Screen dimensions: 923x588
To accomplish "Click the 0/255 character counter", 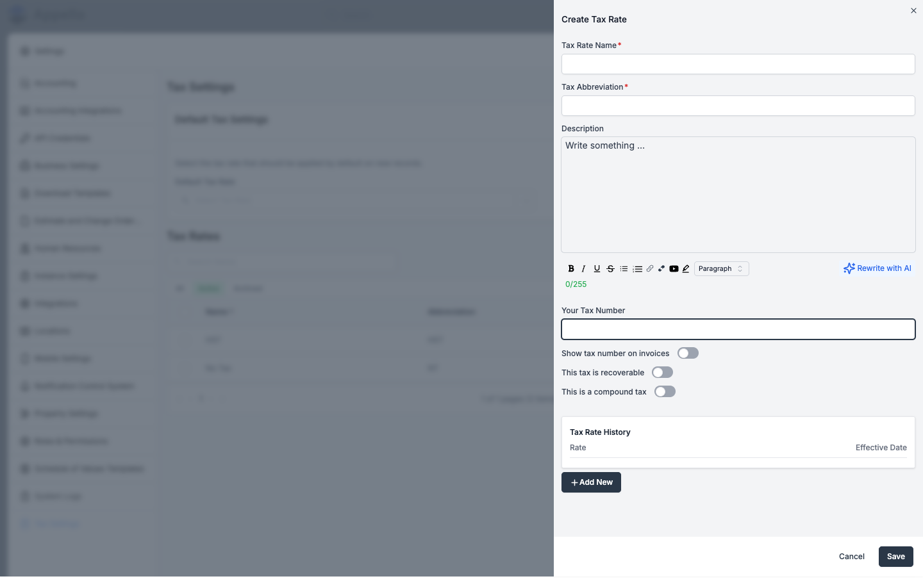I will coord(576,284).
